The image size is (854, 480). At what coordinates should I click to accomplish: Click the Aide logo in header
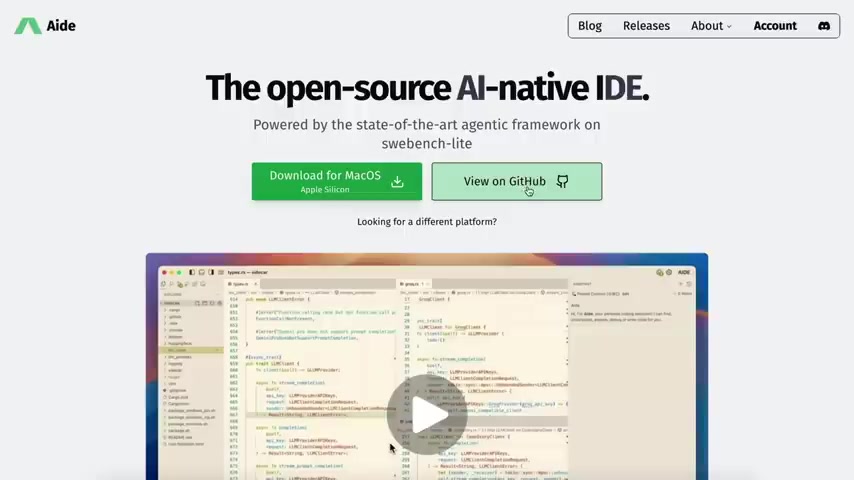pos(45,26)
